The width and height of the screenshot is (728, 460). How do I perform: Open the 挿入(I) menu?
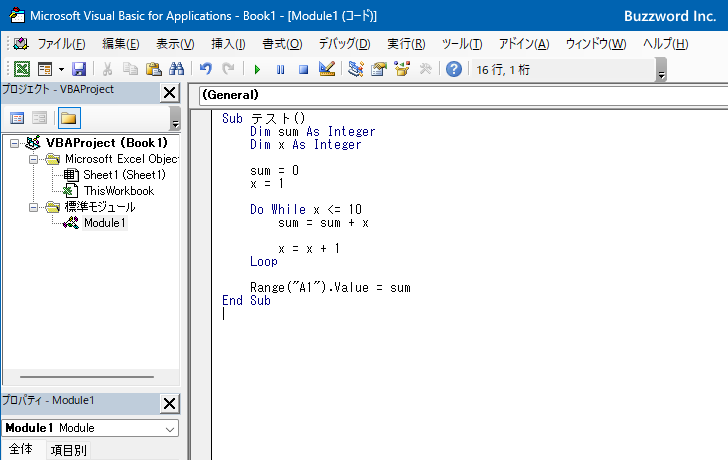coord(228,44)
